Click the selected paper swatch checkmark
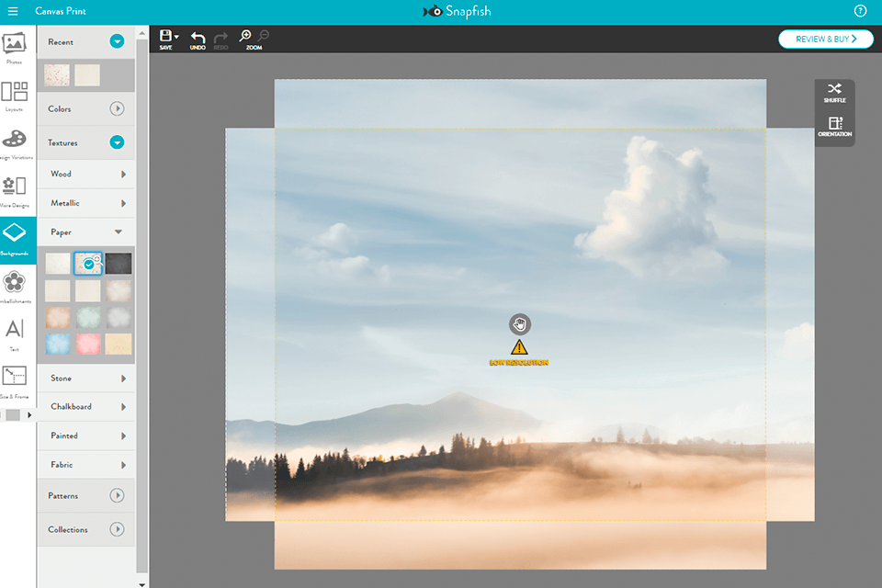Viewport: 882px width, 588px height. coord(88,265)
